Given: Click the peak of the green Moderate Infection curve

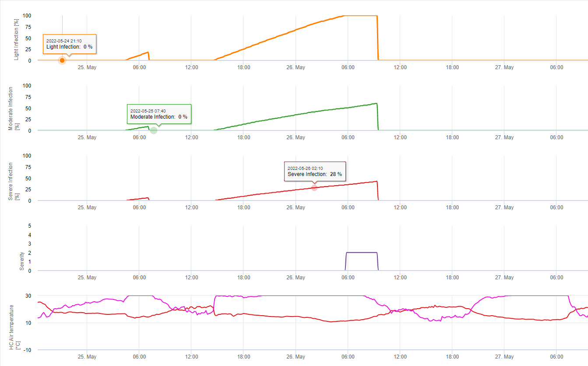Looking at the screenshot, I should pyautogui.click(x=376, y=103).
